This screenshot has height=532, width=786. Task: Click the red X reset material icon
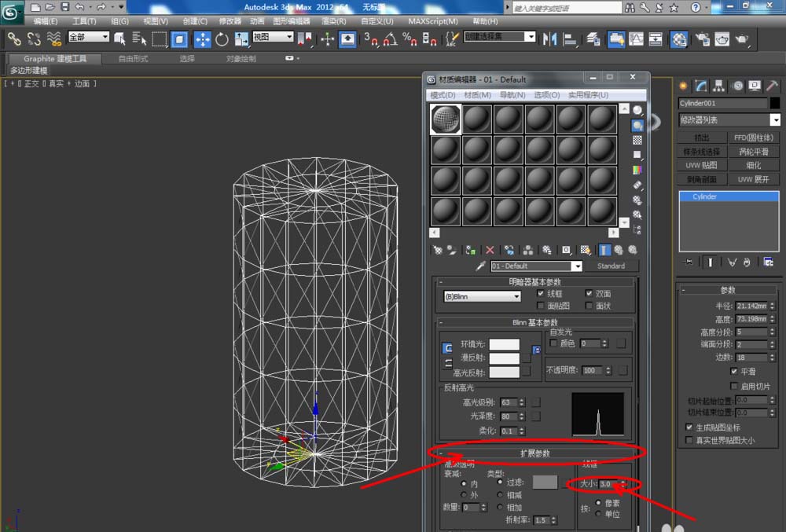click(490, 250)
